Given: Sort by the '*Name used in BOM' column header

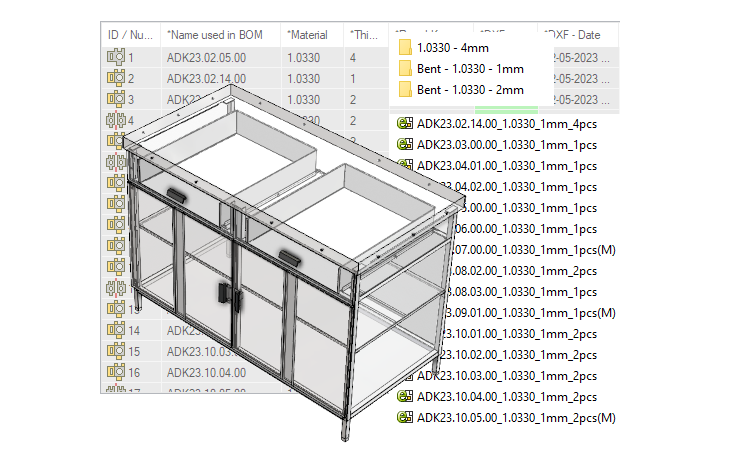Looking at the screenshot, I should tap(221, 35).
